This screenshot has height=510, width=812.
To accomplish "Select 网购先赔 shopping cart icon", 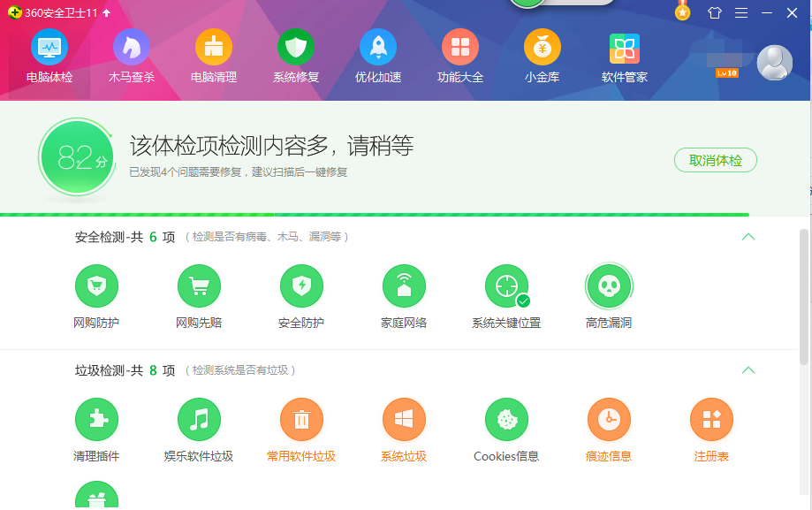I will click(x=199, y=286).
